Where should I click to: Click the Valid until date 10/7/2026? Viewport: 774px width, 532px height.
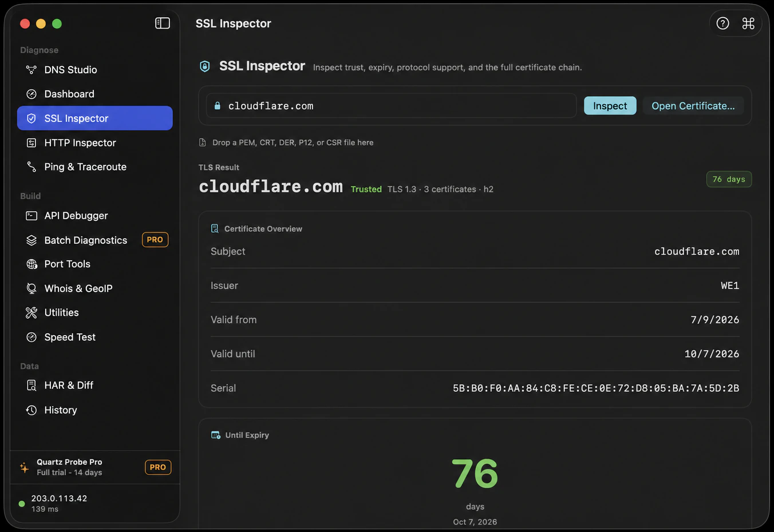(x=712, y=354)
